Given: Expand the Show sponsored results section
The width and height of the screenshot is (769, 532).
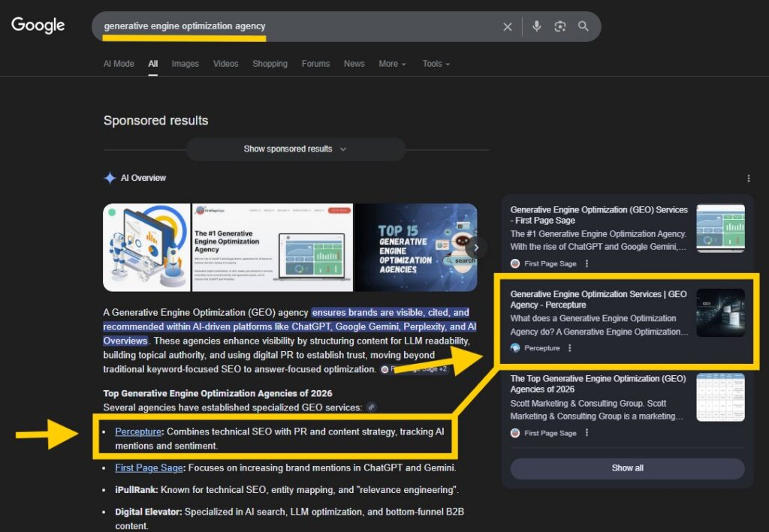Looking at the screenshot, I should (295, 149).
